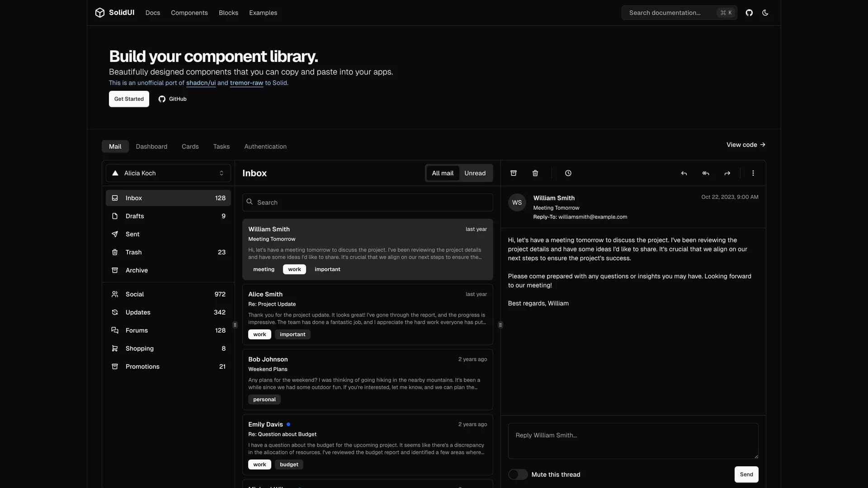Open the shadcn/ui link
The width and height of the screenshot is (868, 488).
[x=201, y=83]
